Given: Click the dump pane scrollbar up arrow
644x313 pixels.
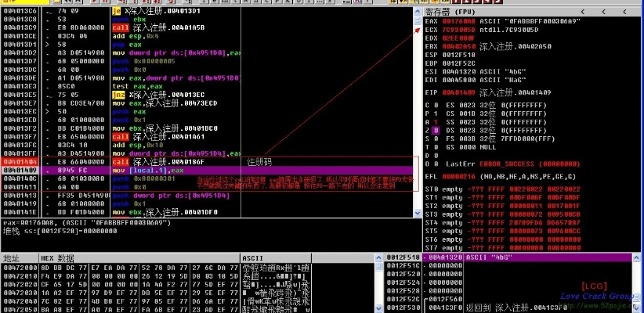Looking at the screenshot, I should [x=379, y=257].
